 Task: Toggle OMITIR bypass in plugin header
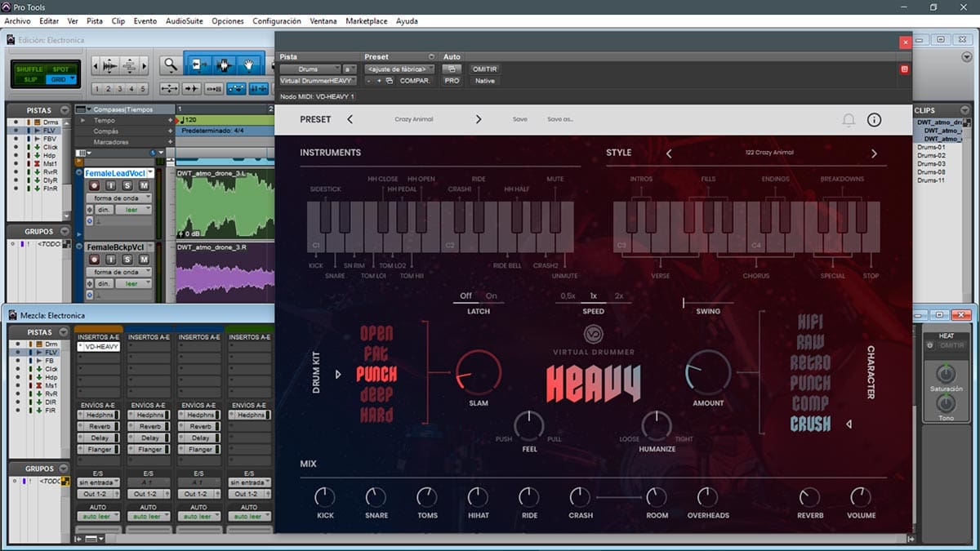(x=485, y=69)
